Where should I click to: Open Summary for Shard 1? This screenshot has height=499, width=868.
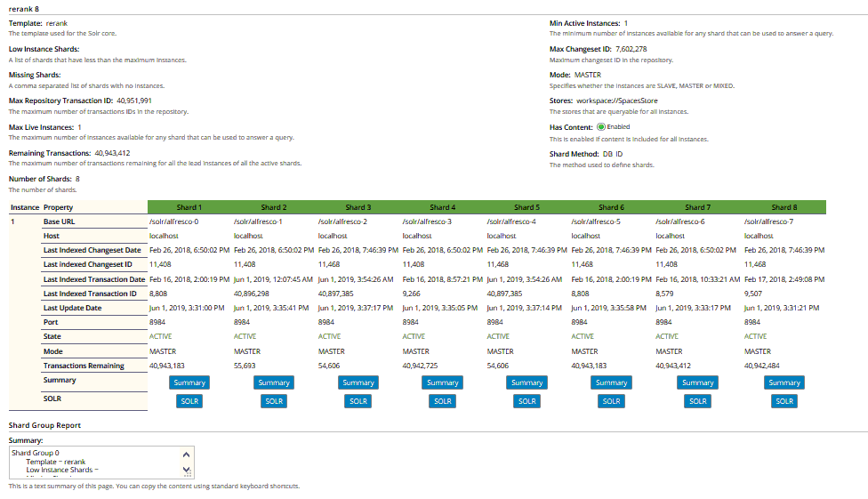(x=189, y=382)
